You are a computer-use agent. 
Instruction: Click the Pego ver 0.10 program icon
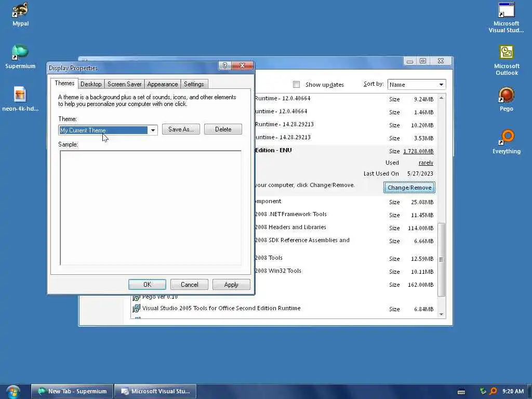coord(136,298)
